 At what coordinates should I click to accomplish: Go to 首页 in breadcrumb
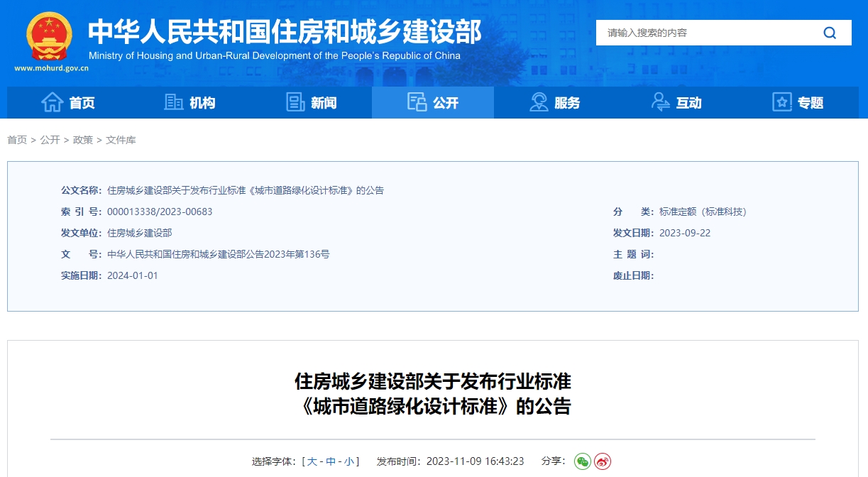(17, 140)
